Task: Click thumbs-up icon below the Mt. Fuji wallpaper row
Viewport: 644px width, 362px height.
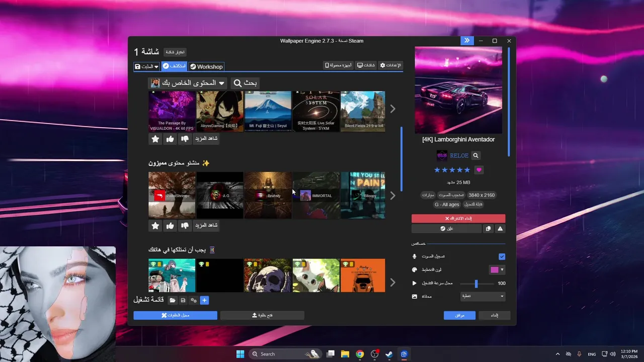Action: click(170, 139)
